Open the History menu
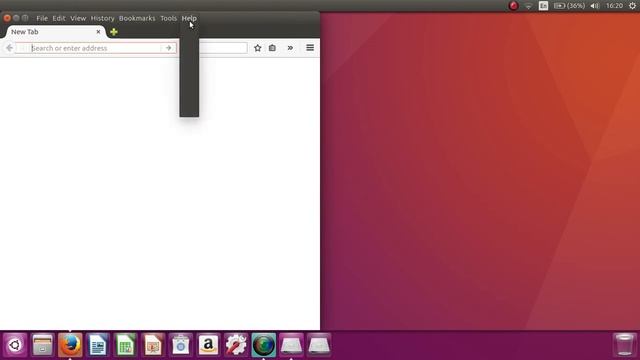640x360 pixels. [x=102, y=18]
